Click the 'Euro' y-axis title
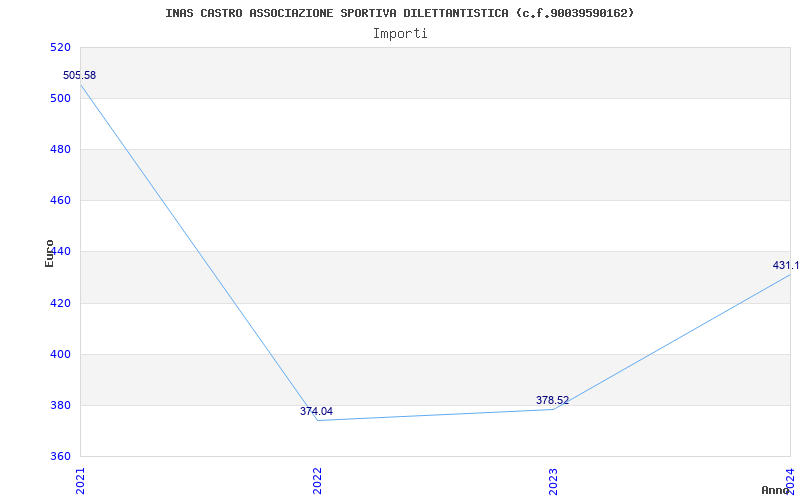Screen dimensions: 800x500 49,253
